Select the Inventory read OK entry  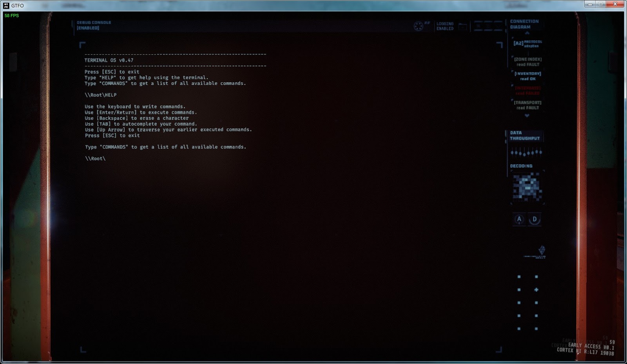527,76
